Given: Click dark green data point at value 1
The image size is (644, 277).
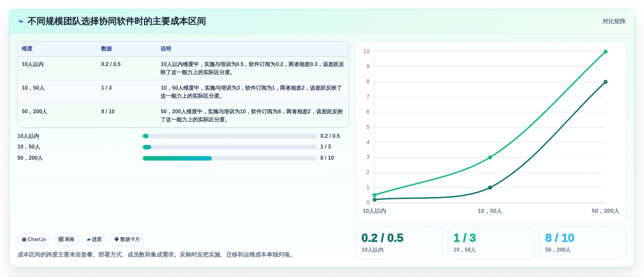Looking at the screenshot, I should click(x=490, y=187).
